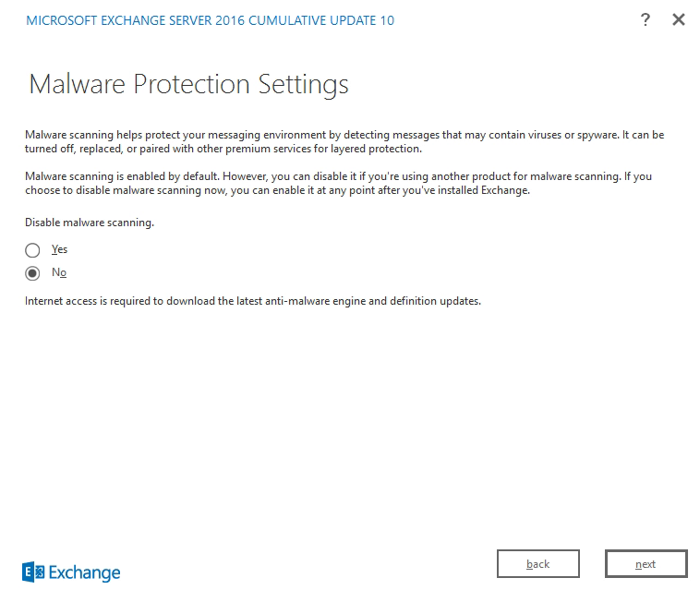The image size is (700, 590).
Task: Close the Exchange setup wizard window
Action: pyautogui.click(x=679, y=19)
